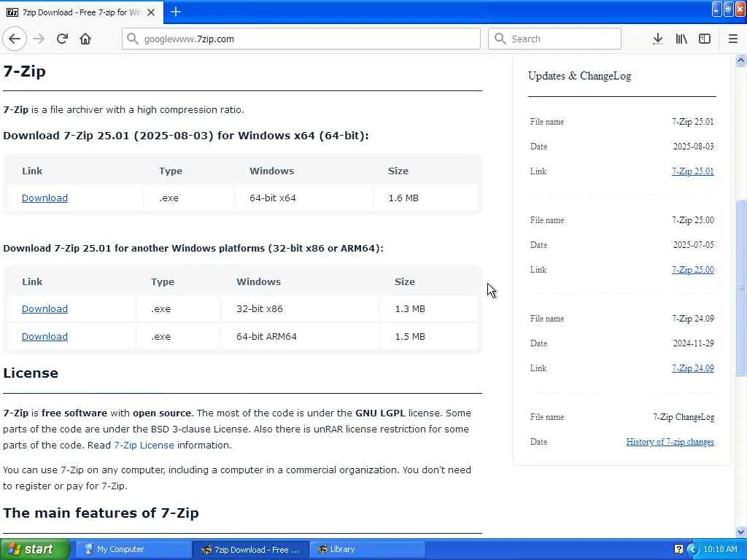Image resolution: width=747 pixels, height=560 pixels.
Task: Switch to 7zip Download taskbar button
Action: click(x=251, y=550)
